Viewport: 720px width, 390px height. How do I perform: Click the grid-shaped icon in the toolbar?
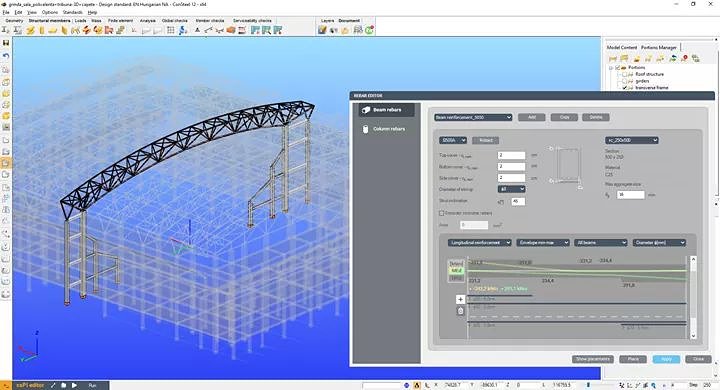pyautogui.click(x=171, y=30)
